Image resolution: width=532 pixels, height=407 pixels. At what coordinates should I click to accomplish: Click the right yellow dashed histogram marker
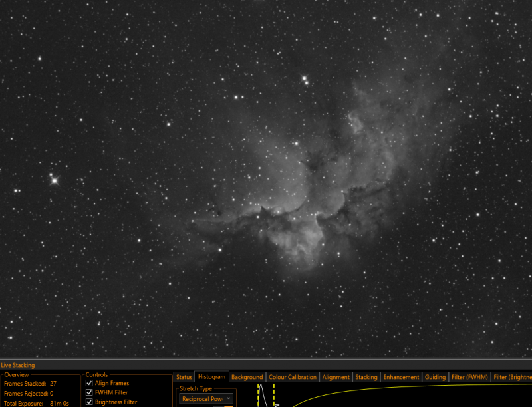coord(274,395)
